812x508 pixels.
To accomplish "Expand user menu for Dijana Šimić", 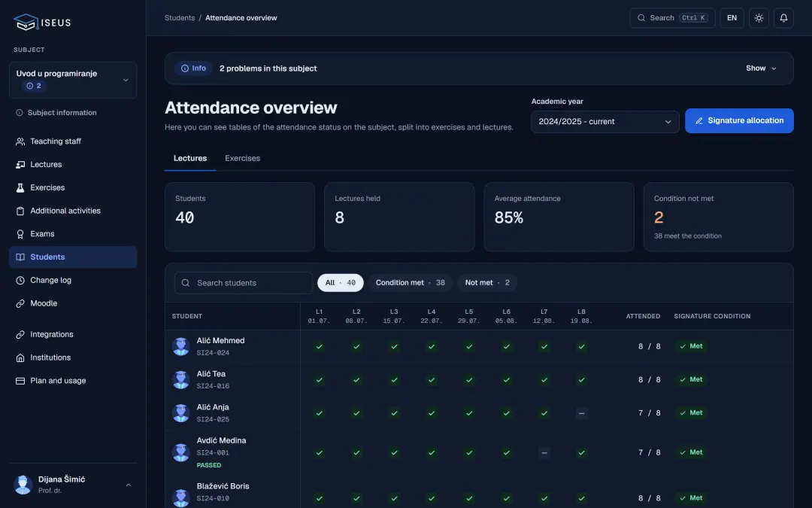I will [x=73, y=485].
